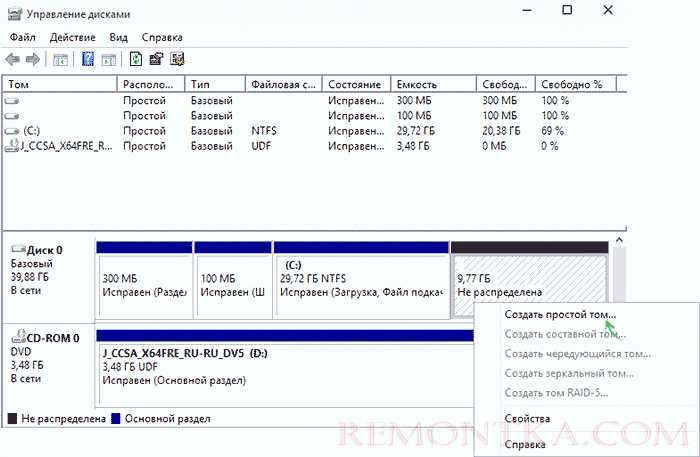Click the Forward arrow toolbar icon
700x457 pixels.
[x=33, y=59]
